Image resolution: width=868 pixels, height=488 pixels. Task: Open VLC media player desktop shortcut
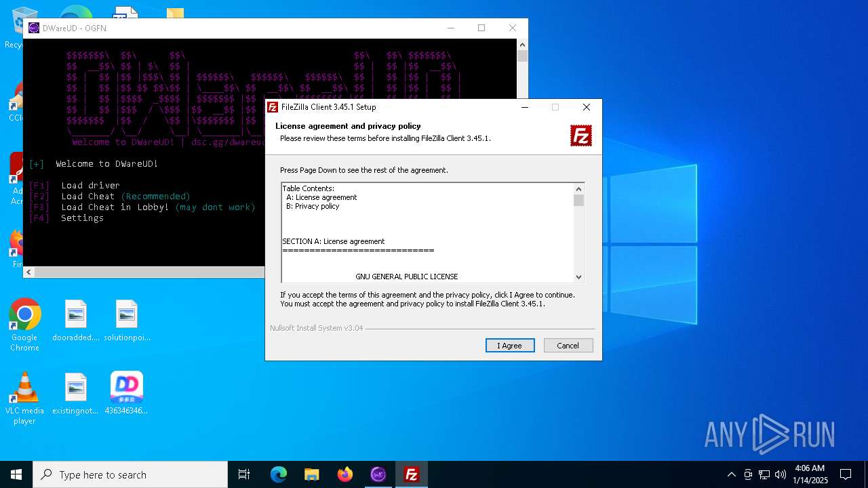25,399
